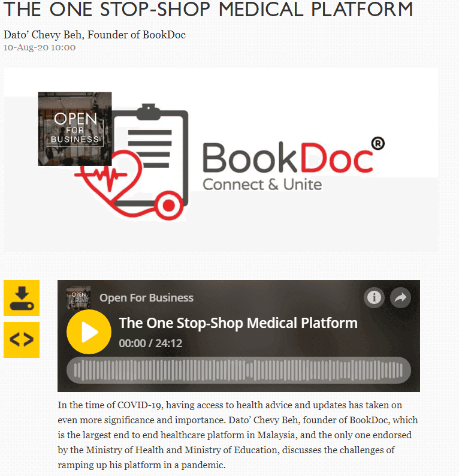Click the 00:00 / 24:12 time display
This screenshot has height=476, width=459.
tap(150, 344)
